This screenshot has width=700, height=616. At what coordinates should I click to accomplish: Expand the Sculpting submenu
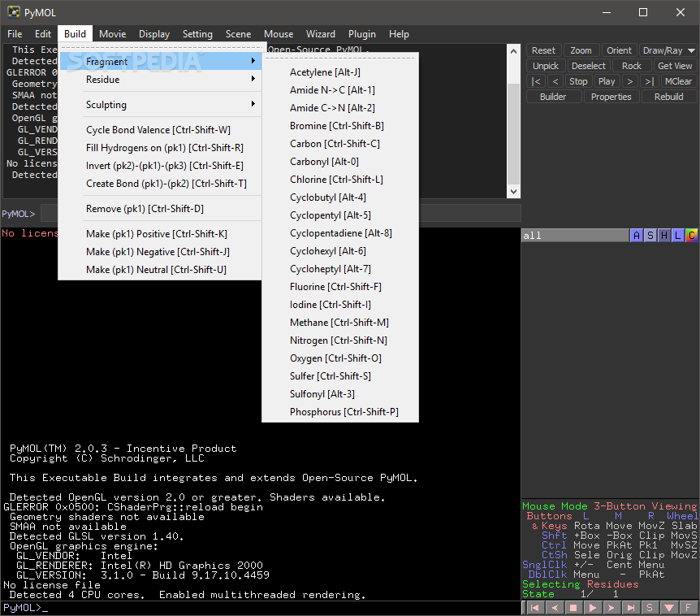coord(161,105)
